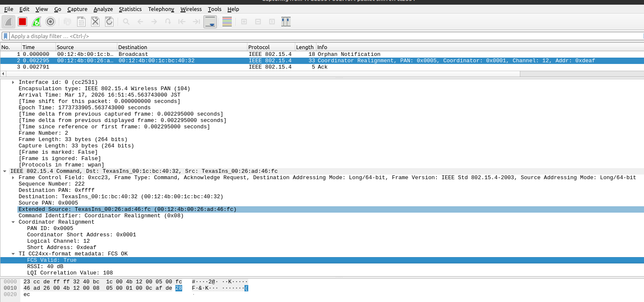Sort by the Source column header
The width and height of the screenshot is (644, 302).
click(x=86, y=47)
